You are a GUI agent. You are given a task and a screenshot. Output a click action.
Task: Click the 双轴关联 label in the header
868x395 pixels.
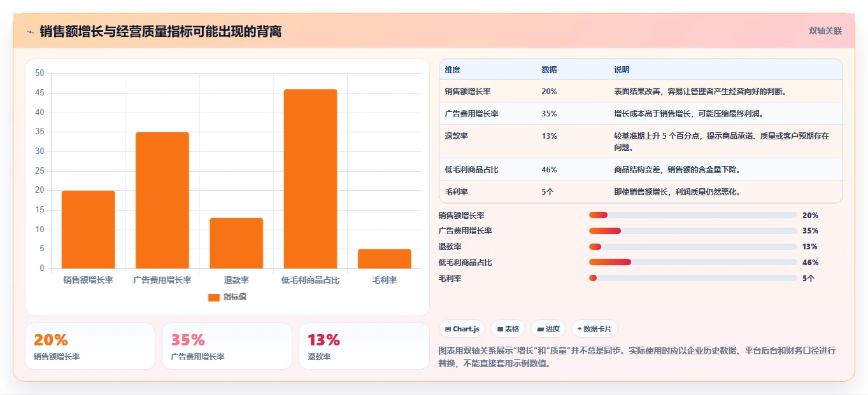tap(825, 31)
